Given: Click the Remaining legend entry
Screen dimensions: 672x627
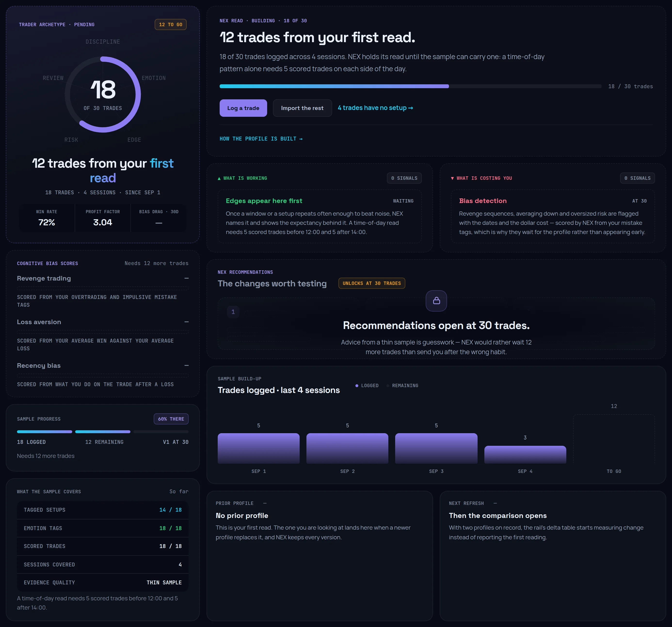Looking at the screenshot, I should click(x=402, y=385).
